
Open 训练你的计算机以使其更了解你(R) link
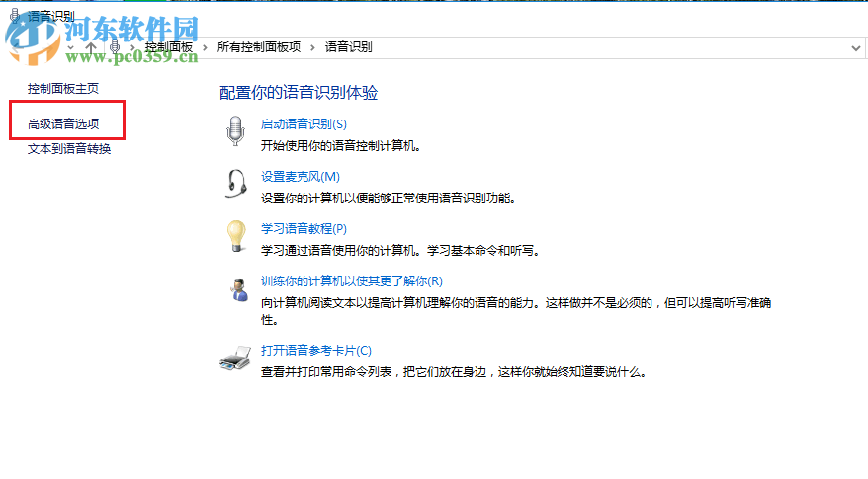click(352, 281)
